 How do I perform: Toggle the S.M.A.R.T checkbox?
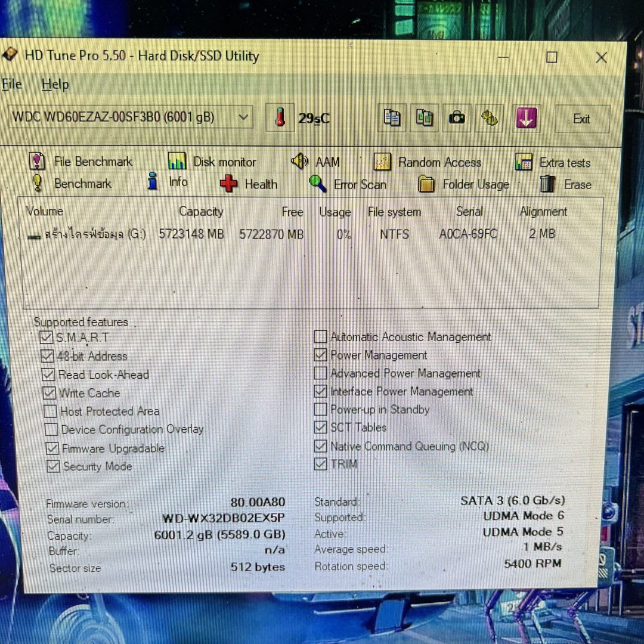point(47,338)
